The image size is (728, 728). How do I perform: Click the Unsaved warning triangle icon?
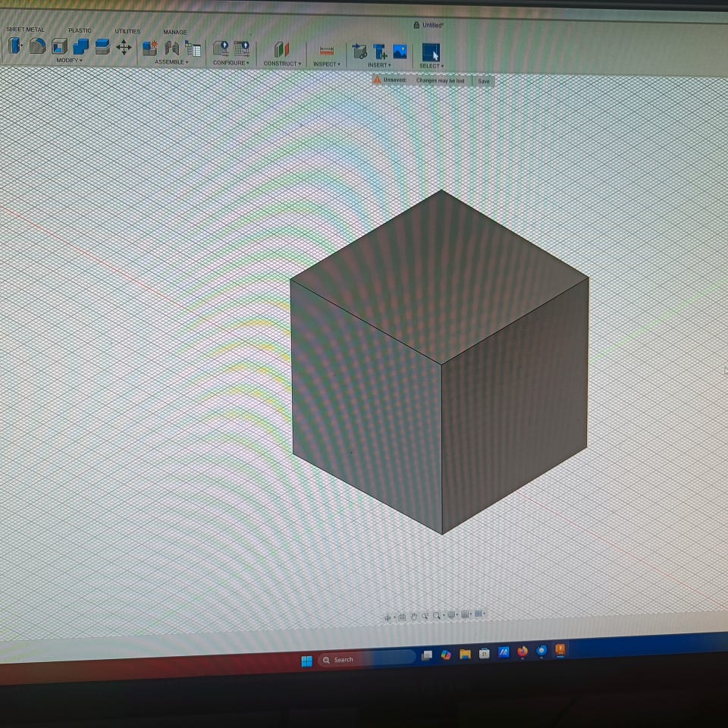click(x=377, y=80)
